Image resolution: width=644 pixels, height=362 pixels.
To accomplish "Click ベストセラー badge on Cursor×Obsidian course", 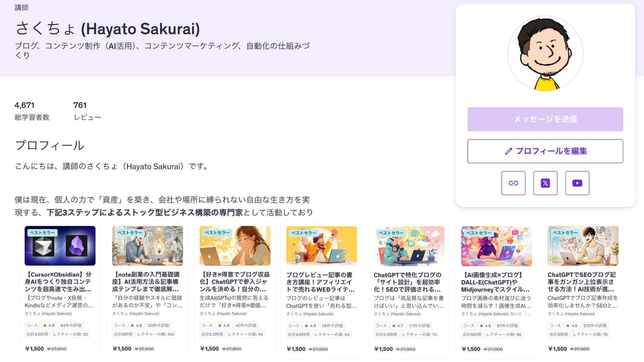I will [x=42, y=233].
